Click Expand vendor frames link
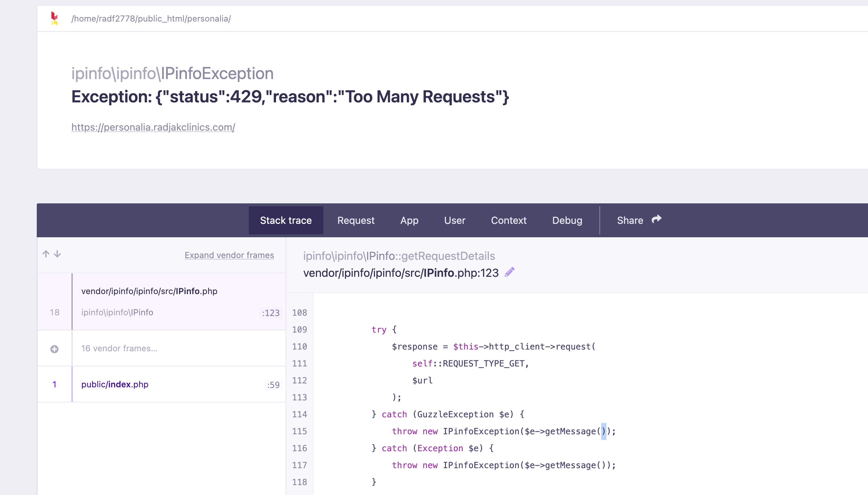The height and width of the screenshot is (495, 868). (x=229, y=255)
